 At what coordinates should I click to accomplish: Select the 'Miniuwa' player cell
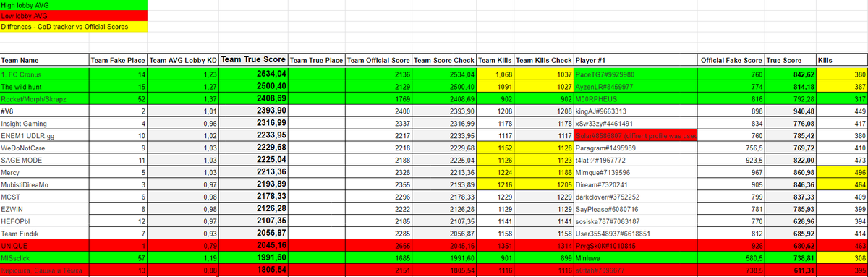tap(636, 259)
